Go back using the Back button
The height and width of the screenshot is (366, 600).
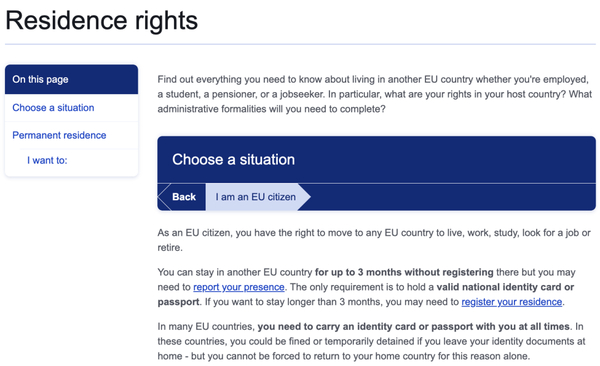coord(184,197)
